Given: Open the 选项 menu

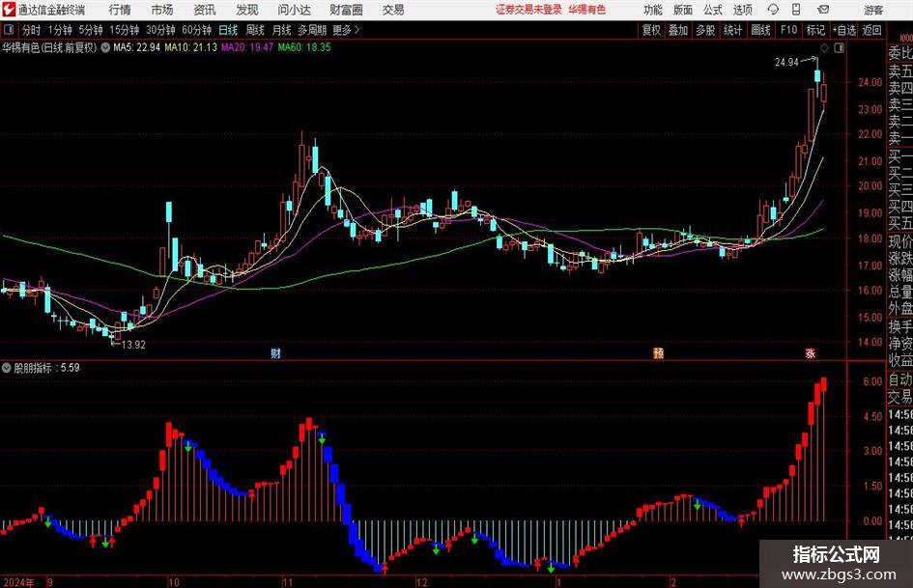Looking at the screenshot, I should 742,10.
